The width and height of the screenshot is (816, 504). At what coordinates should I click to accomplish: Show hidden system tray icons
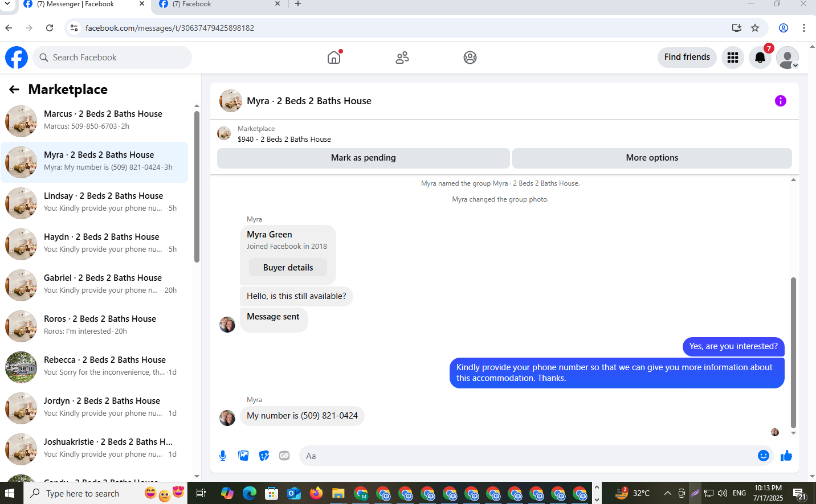tap(668, 493)
